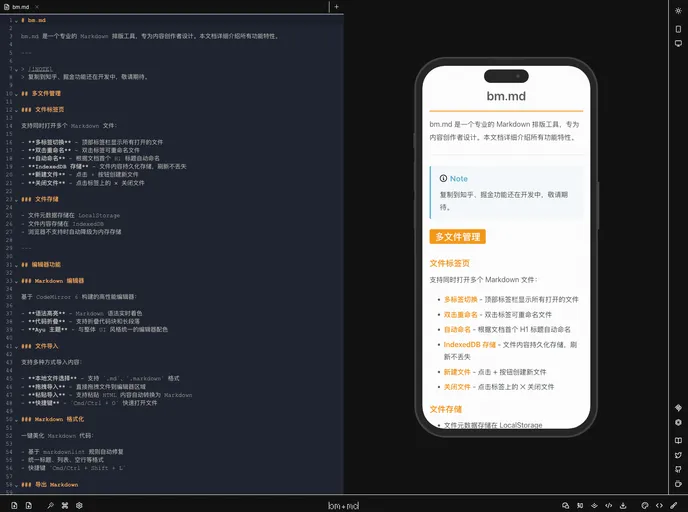688x512 pixels.
Task: Switch preview to mobile phone view
Action: [x=678, y=29]
